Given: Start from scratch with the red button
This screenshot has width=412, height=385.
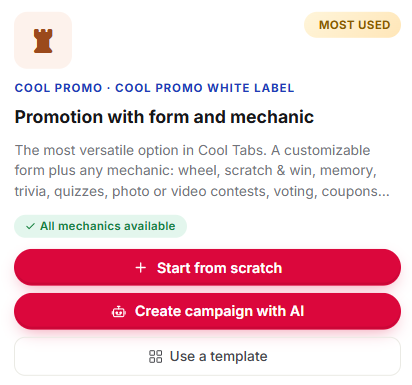Looking at the screenshot, I should (x=207, y=267).
